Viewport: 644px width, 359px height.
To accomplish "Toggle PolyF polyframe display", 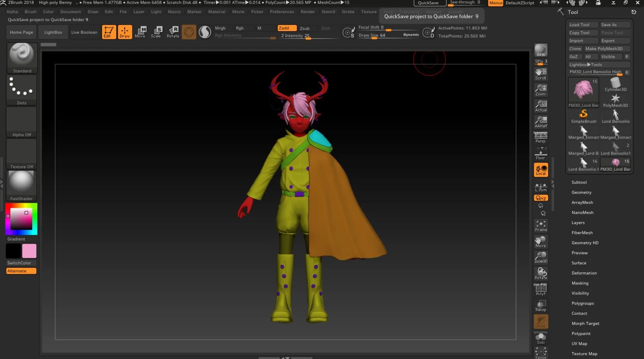I will click(541, 289).
